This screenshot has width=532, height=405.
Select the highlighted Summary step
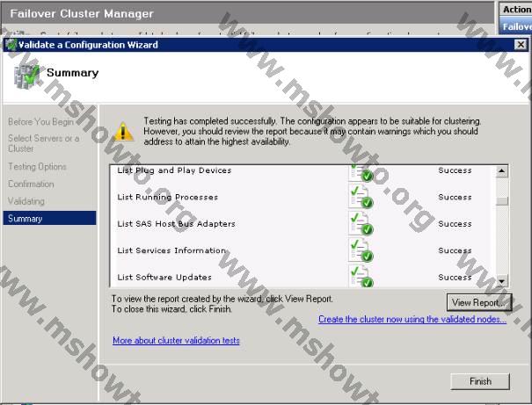(x=49, y=218)
